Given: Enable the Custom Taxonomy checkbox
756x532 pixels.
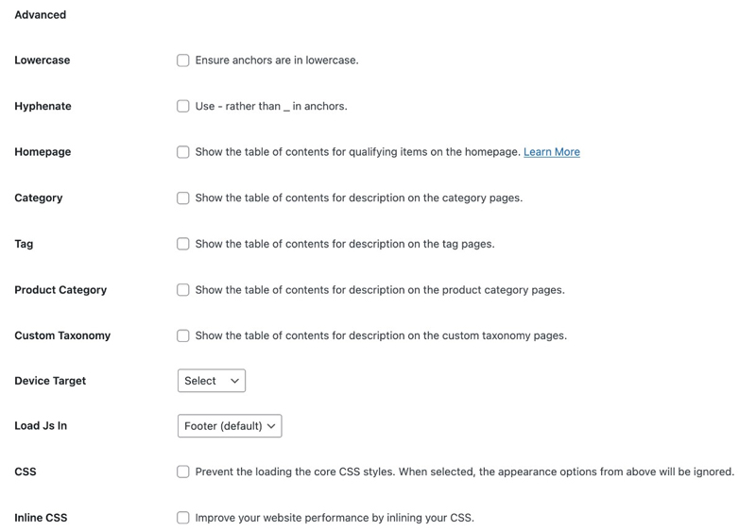Looking at the screenshot, I should tap(183, 335).
